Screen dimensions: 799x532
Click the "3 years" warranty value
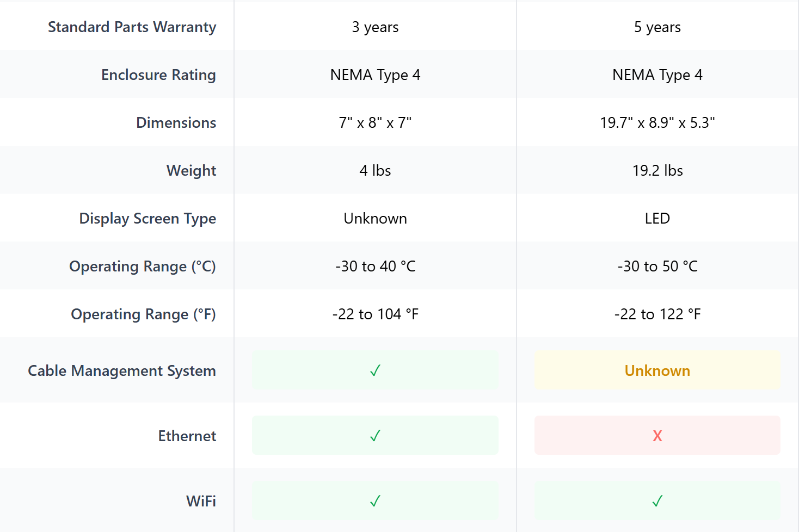point(375,27)
